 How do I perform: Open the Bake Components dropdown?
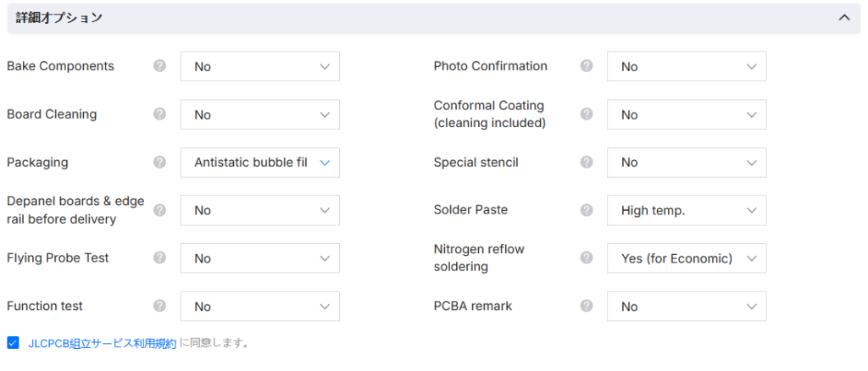[259, 67]
